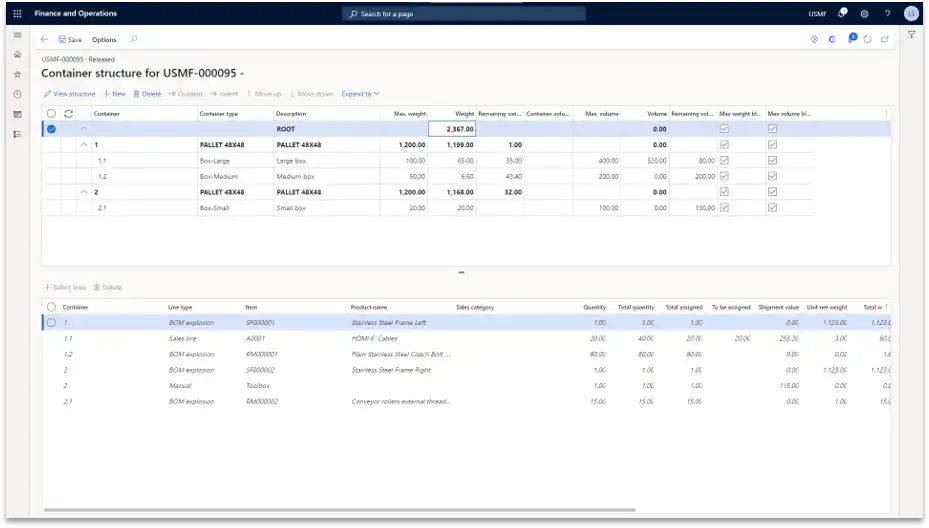Click the RM000002 item cell
929x528 pixels.
(261, 402)
